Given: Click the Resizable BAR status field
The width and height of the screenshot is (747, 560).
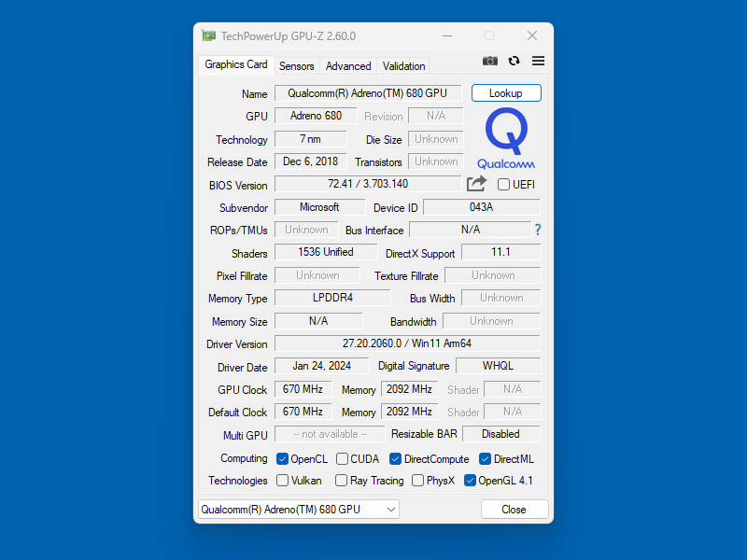Looking at the screenshot, I should point(500,433).
